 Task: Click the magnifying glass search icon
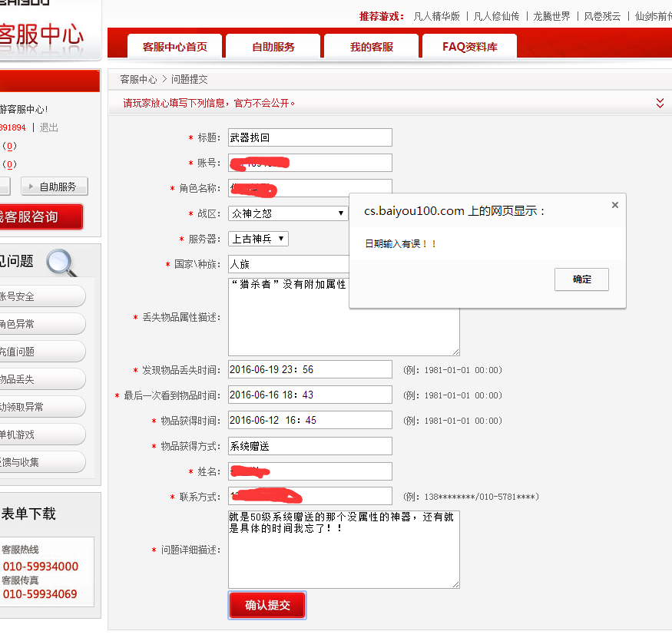coord(61,262)
